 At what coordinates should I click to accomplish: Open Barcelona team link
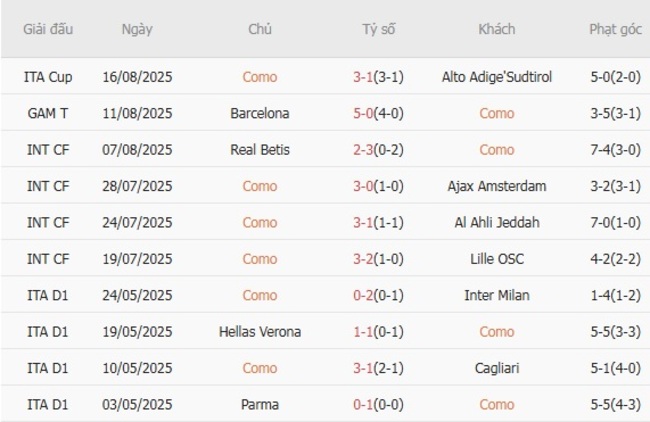click(260, 113)
